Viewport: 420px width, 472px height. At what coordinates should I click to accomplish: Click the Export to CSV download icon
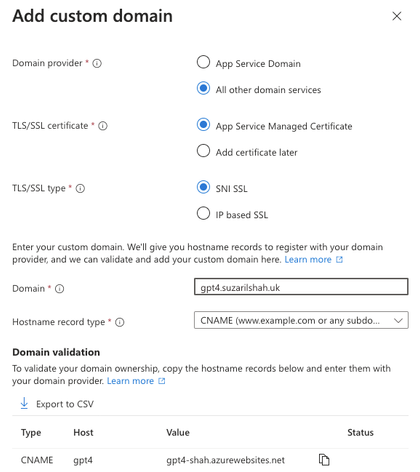(x=24, y=403)
